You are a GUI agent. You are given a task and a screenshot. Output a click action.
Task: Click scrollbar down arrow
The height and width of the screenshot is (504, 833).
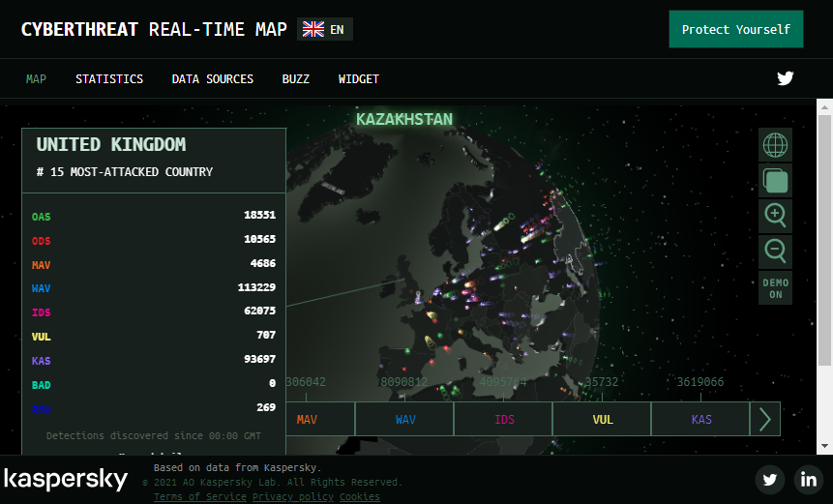point(824,446)
